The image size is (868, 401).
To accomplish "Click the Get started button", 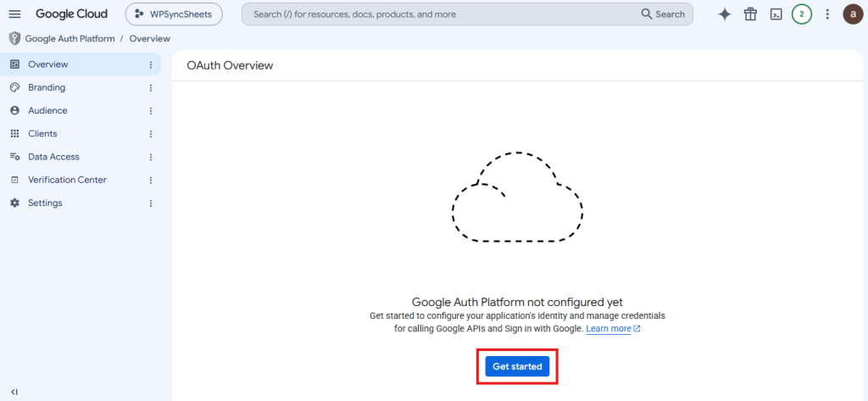I will point(517,366).
